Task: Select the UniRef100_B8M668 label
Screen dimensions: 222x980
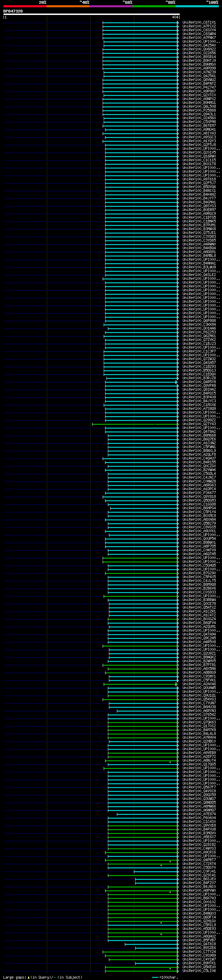Action: pos(199,436)
